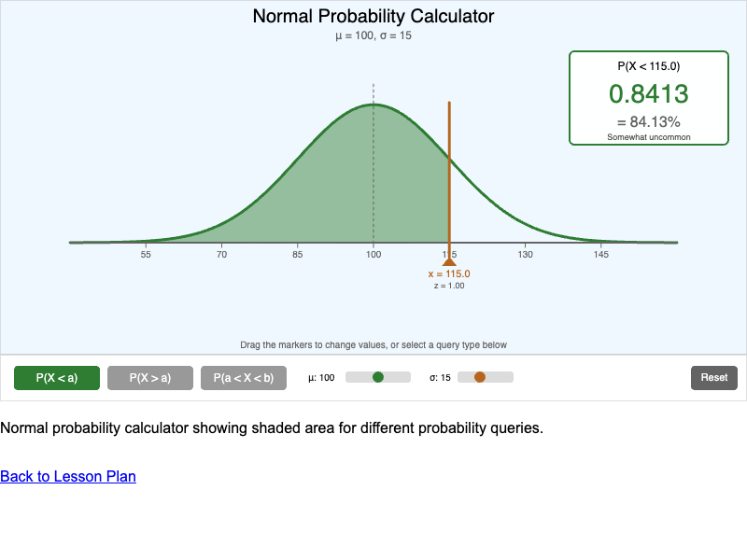Screen dimensions: 747x560
Task: Click the Somewhat uncommon label
Action: click(x=648, y=136)
